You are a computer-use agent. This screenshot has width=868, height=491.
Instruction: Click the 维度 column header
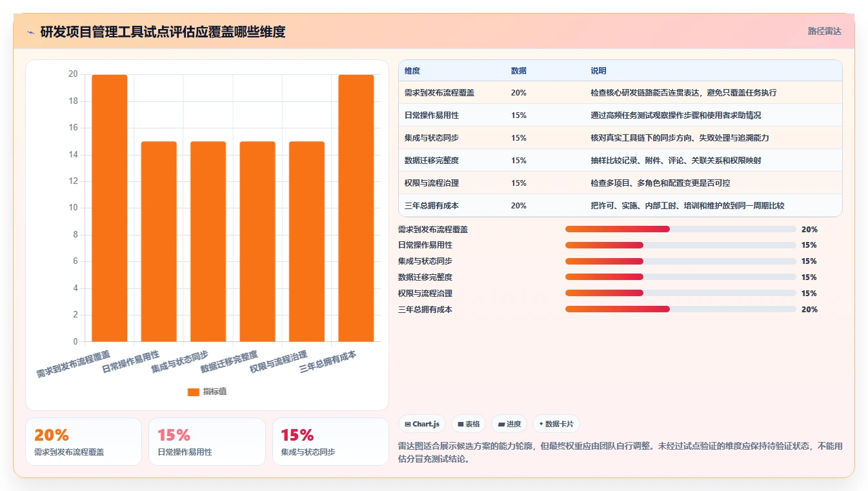pyautogui.click(x=412, y=71)
